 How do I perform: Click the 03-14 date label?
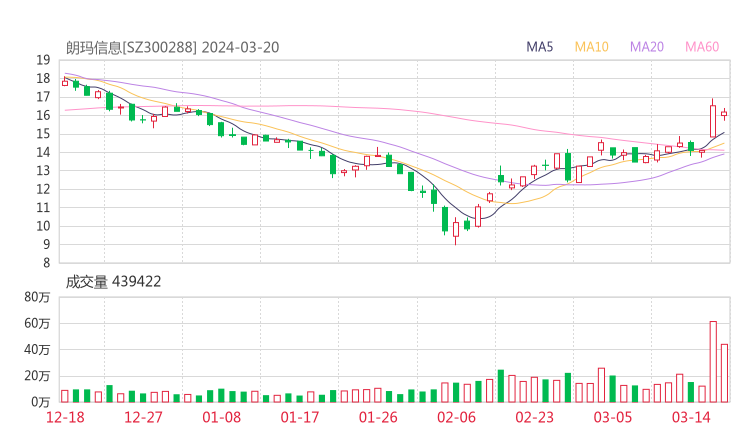click(x=691, y=417)
